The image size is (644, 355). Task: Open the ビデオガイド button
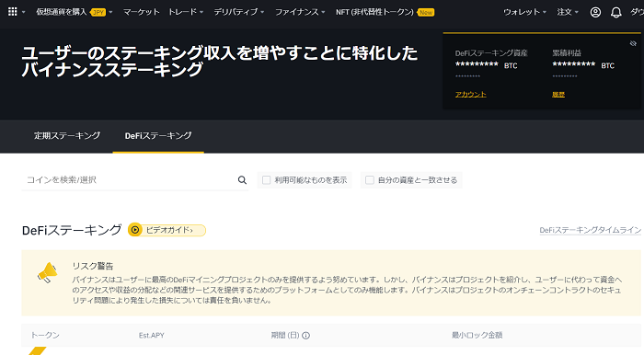tap(167, 230)
